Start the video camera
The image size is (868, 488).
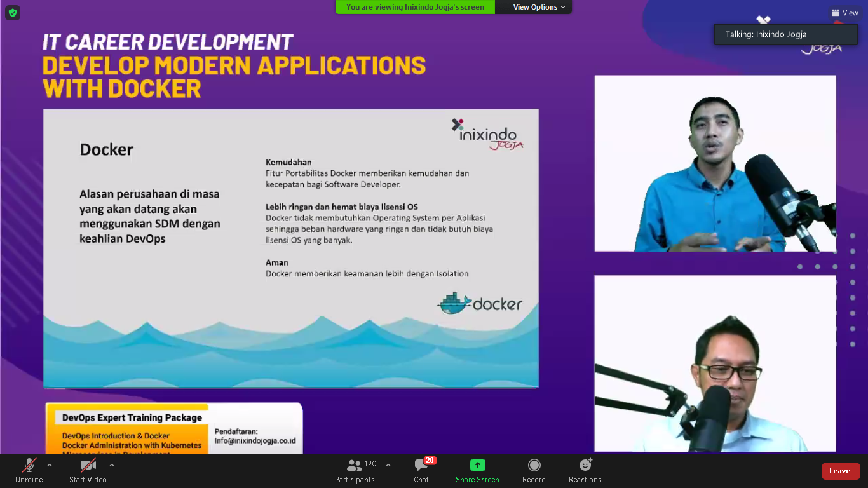(88, 471)
